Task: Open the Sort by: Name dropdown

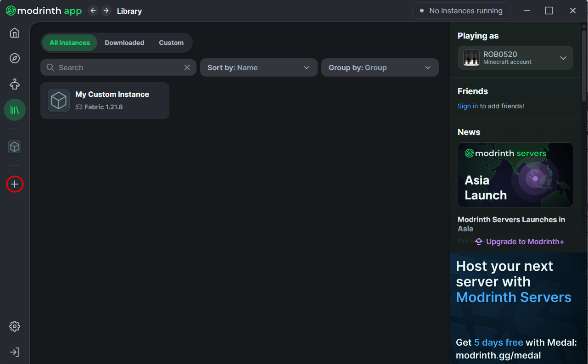Action: pos(259,67)
